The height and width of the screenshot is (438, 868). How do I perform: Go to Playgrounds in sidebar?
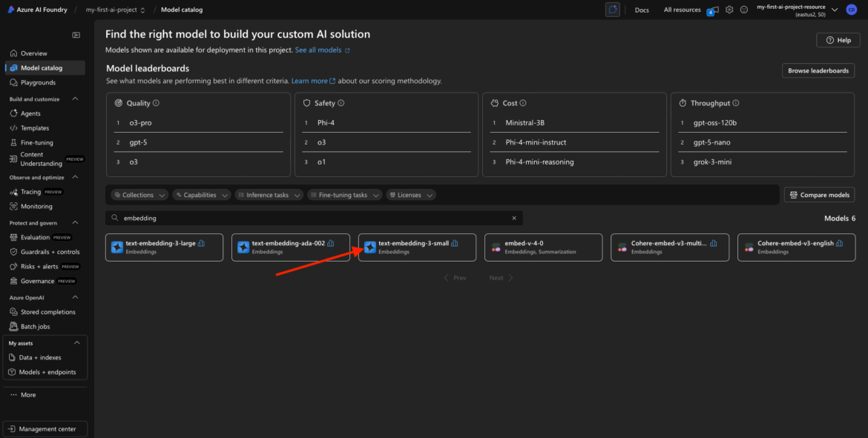[38, 82]
